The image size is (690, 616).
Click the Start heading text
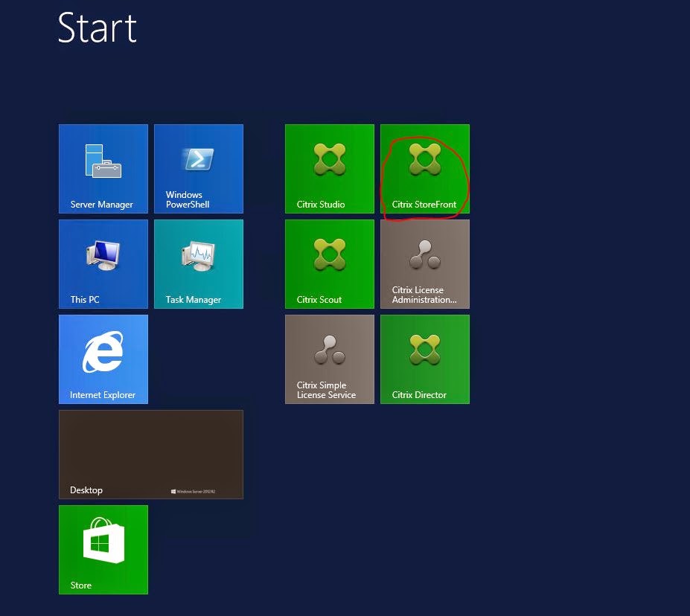pos(97,28)
